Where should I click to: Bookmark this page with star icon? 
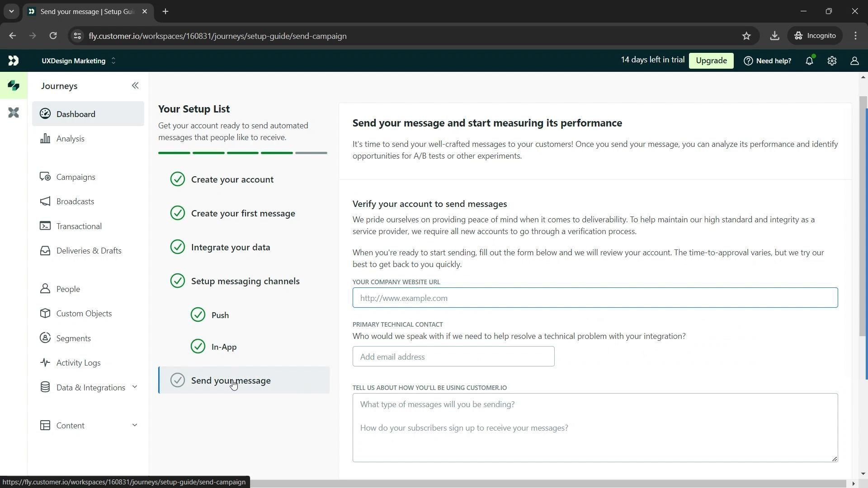tap(746, 36)
